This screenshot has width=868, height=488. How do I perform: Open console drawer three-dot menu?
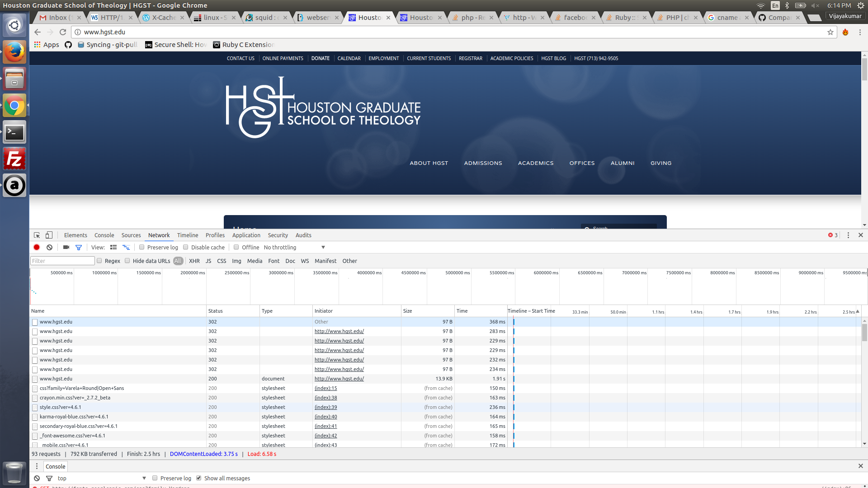click(37, 466)
